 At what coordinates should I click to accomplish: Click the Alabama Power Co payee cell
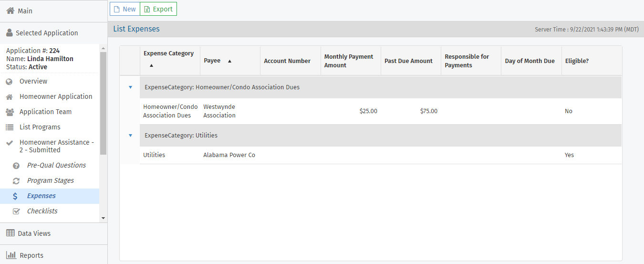click(229, 155)
